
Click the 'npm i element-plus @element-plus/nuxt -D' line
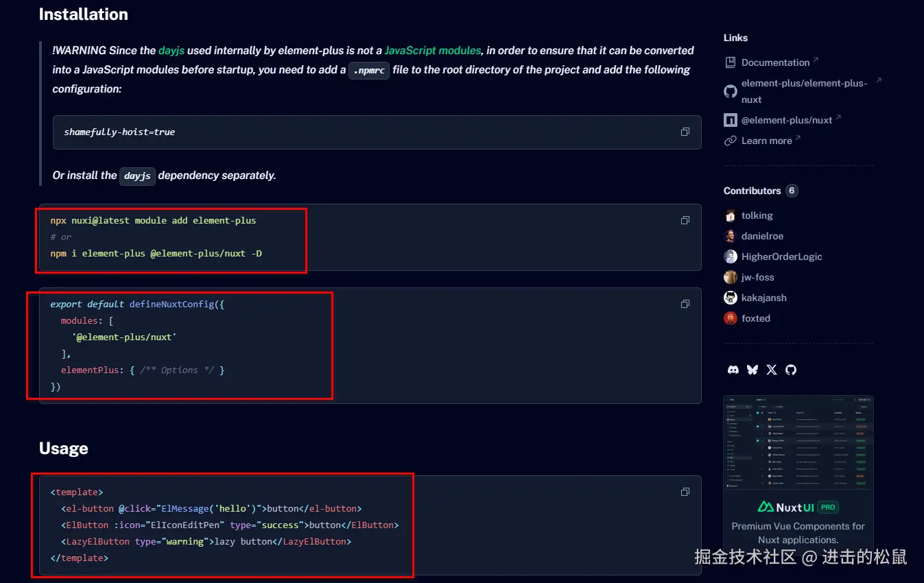[156, 254]
